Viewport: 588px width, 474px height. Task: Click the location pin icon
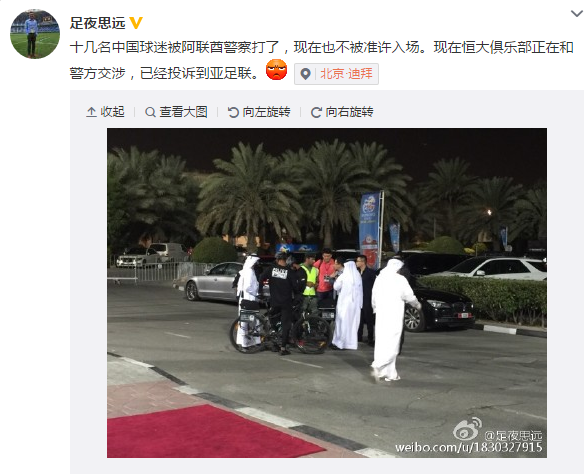[x=306, y=74]
